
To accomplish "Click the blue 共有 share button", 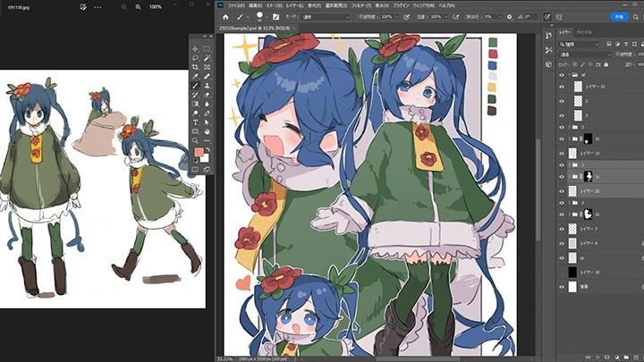I will (x=619, y=17).
